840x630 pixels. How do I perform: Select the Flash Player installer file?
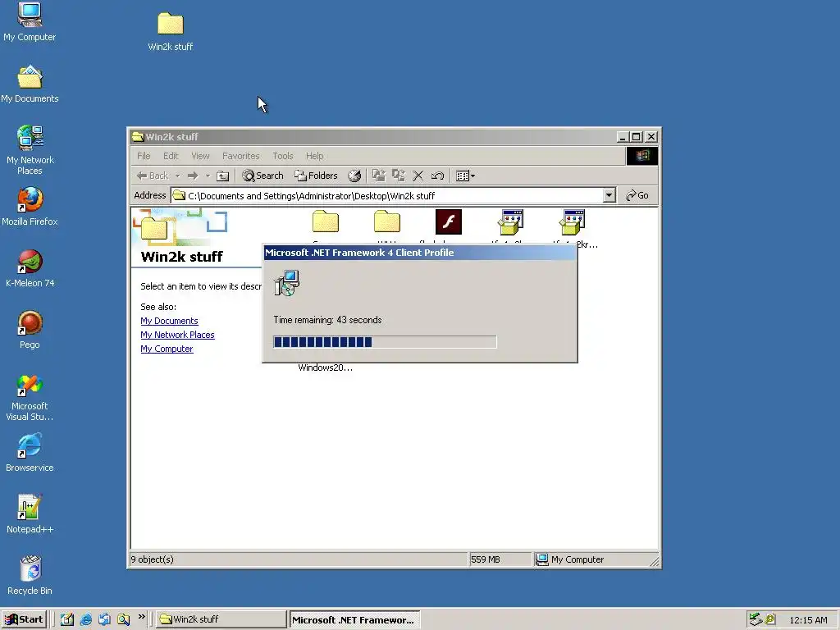tap(449, 221)
